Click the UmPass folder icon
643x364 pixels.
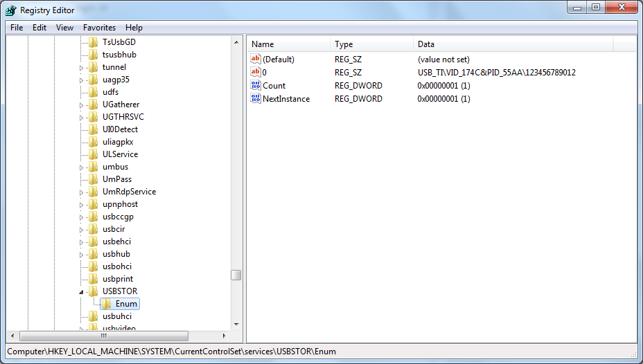94,179
